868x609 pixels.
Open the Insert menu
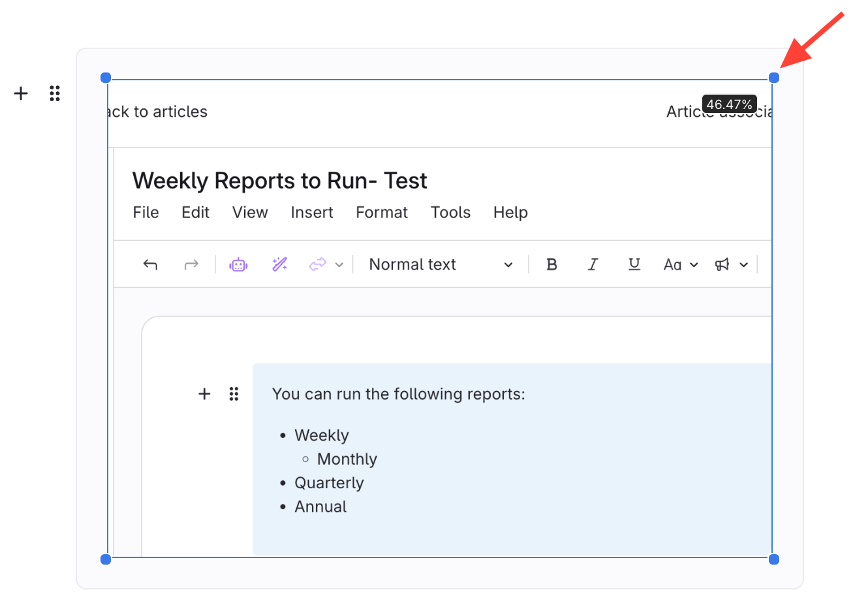312,213
